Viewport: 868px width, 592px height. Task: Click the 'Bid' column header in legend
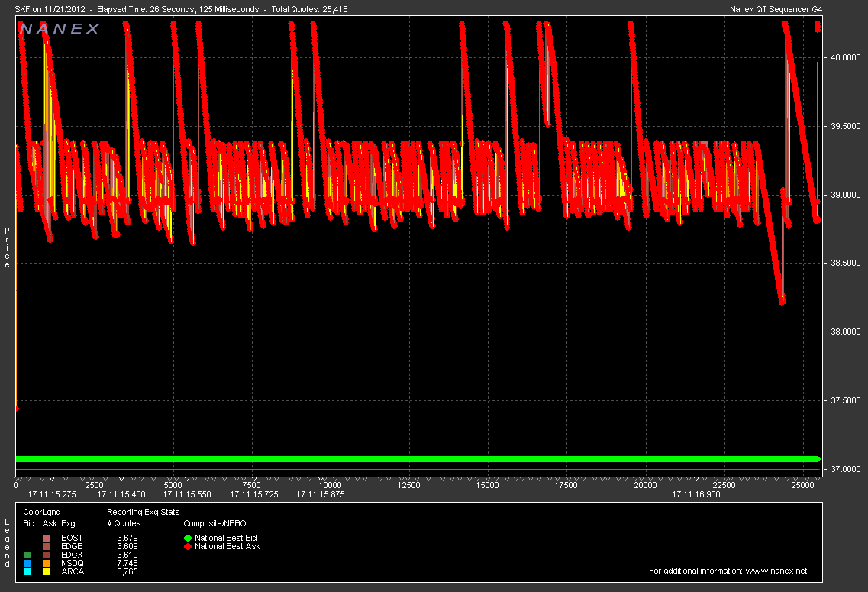coord(29,523)
